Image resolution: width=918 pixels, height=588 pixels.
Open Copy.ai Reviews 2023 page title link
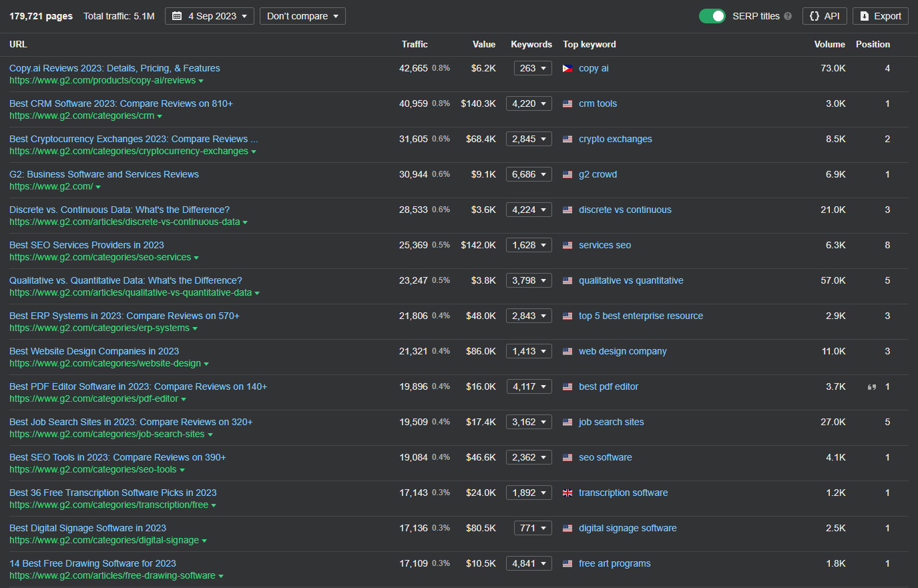tap(115, 68)
